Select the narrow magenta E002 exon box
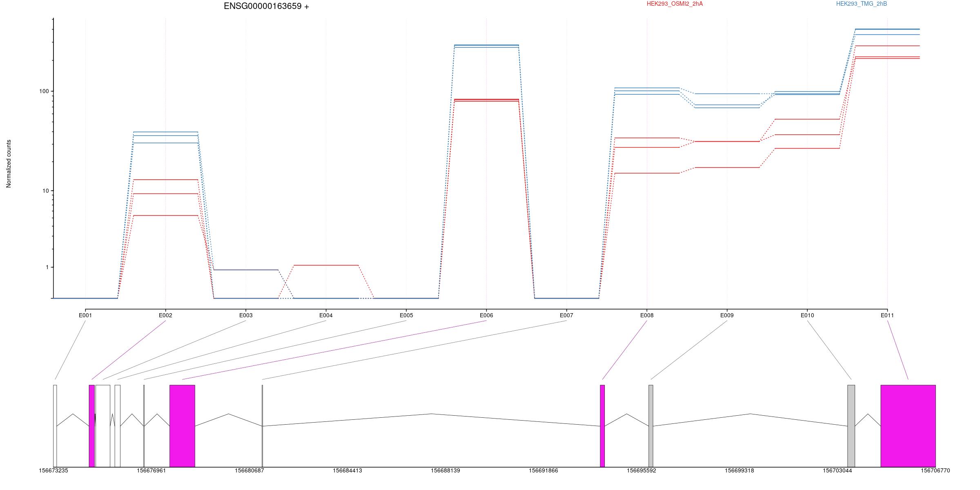The height and width of the screenshot is (490, 980). [x=92, y=426]
